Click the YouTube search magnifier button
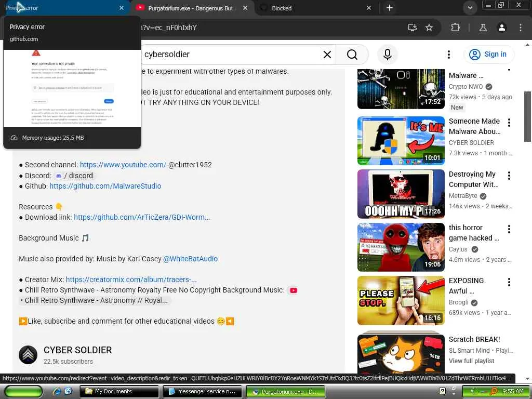 click(352, 54)
